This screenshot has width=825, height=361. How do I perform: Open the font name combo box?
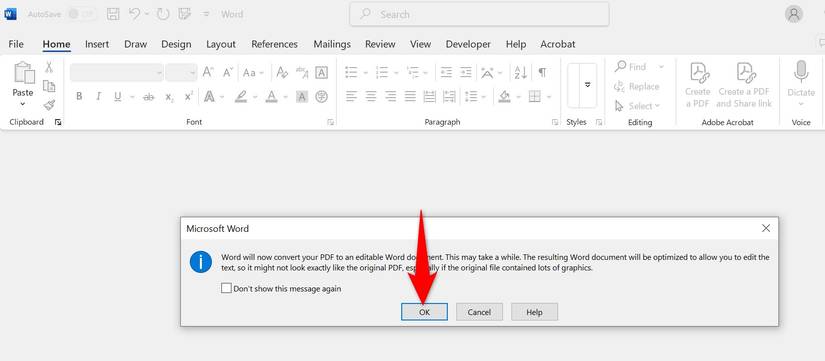tap(117, 73)
